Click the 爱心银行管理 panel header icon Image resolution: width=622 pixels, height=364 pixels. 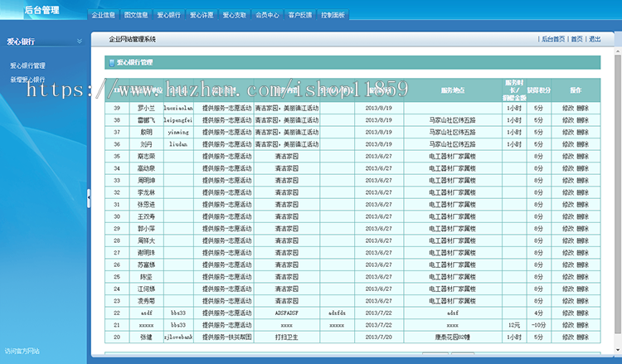(x=110, y=62)
